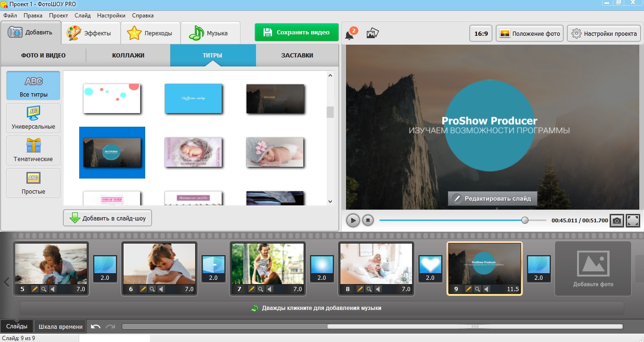
Task: Click the sound icon on slide 7
Action: click(x=270, y=289)
